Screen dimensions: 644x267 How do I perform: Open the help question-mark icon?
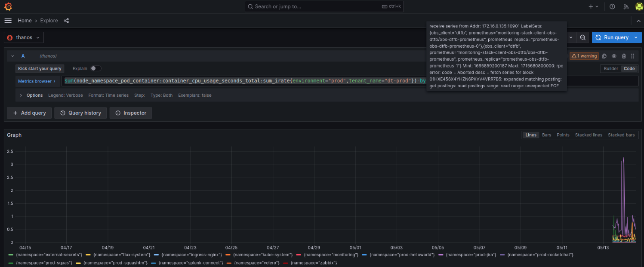(612, 6)
